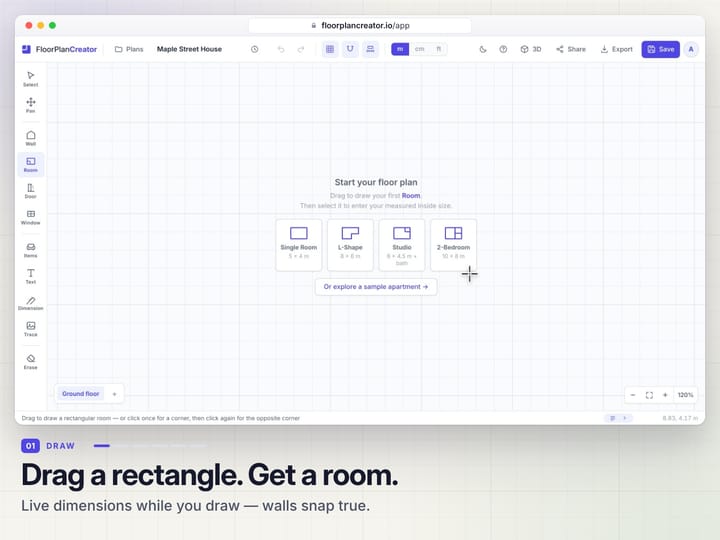Open the Trace image tool
The image size is (720, 540).
coord(31,329)
